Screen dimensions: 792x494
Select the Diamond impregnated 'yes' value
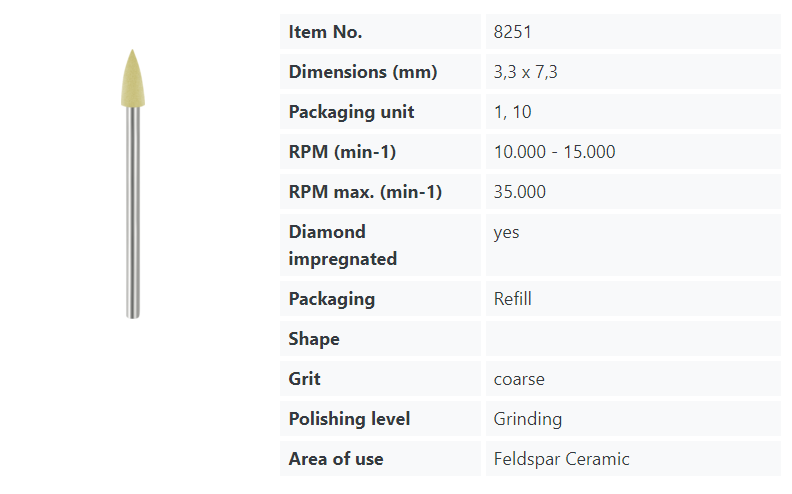pos(507,232)
